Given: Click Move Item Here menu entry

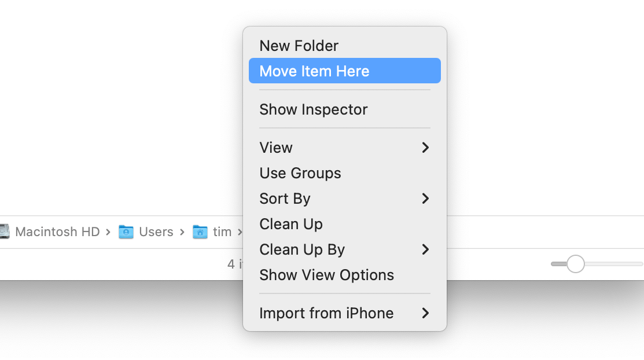Looking at the screenshot, I should pos(314,71).
